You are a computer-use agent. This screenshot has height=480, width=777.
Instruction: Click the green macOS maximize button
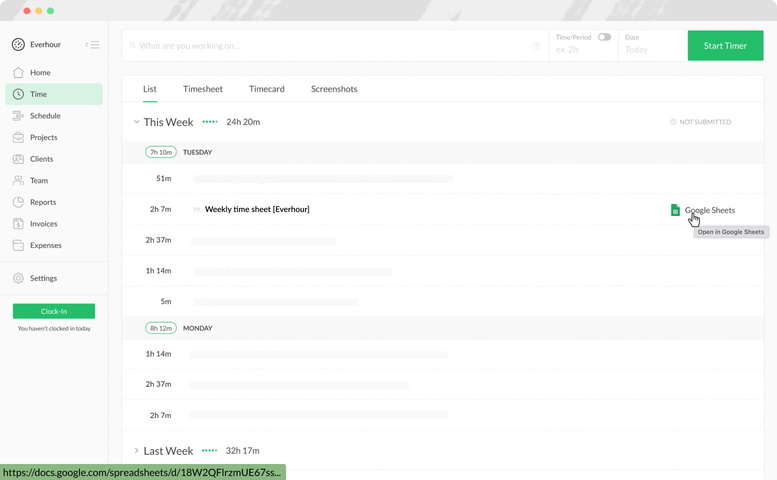[50, 11]
